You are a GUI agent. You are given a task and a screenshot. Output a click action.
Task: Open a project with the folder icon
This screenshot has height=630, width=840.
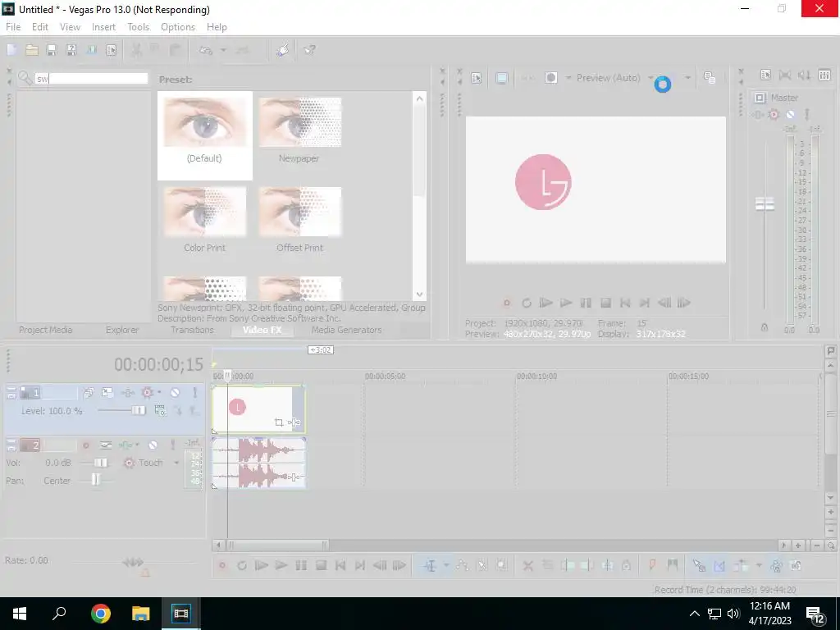pyautogui.click(x=32, y=50)
